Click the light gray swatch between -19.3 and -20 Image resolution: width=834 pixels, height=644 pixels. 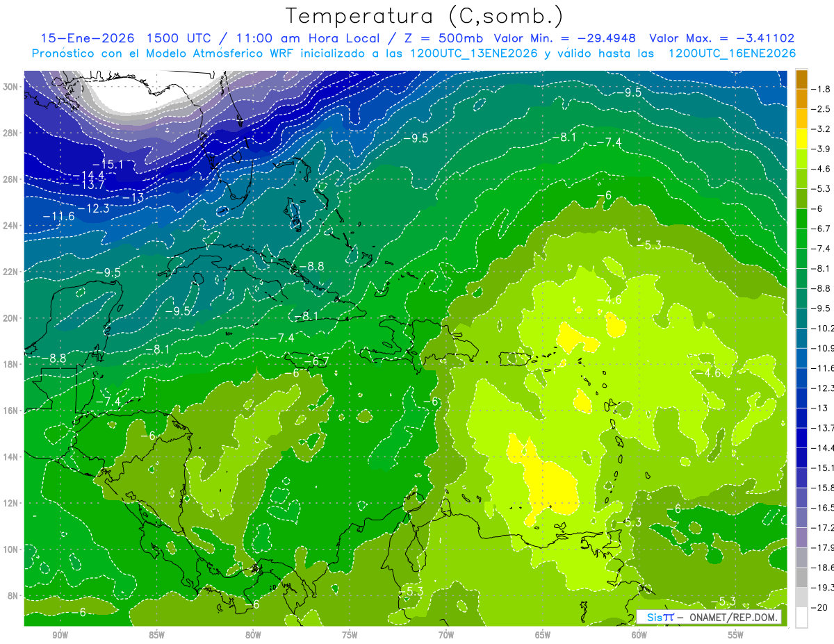pyautogui.click(x=801, y=597)
